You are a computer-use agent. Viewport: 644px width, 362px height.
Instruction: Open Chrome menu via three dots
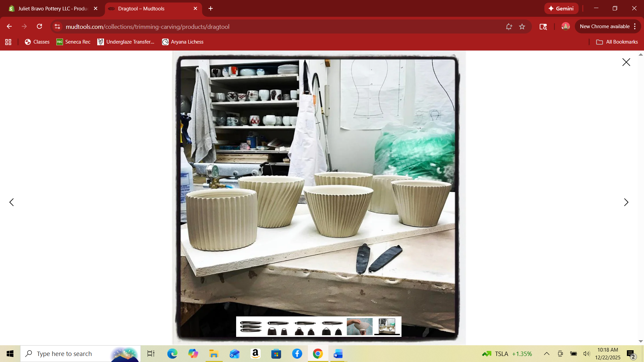click(x=635, y=26)
